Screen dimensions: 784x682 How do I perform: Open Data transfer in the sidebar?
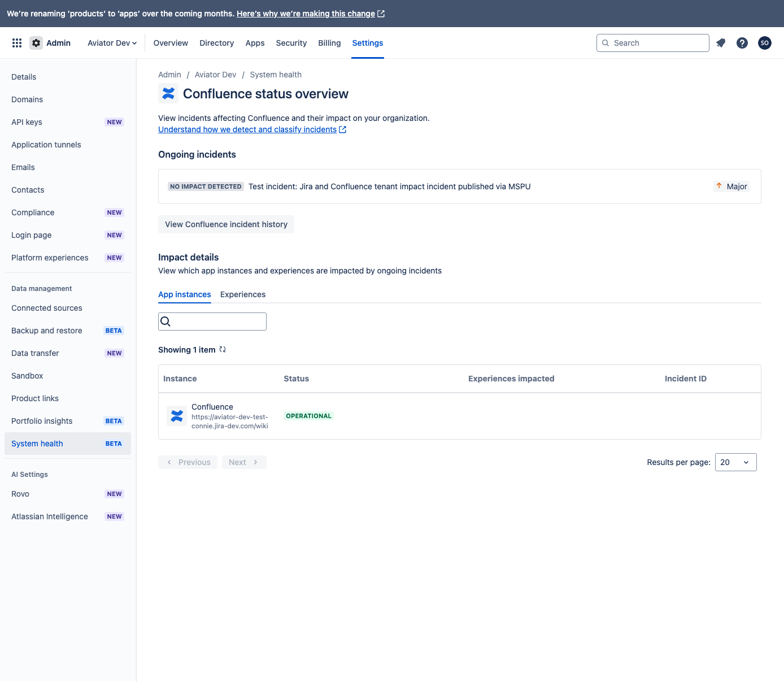click(x=68, y=353)
